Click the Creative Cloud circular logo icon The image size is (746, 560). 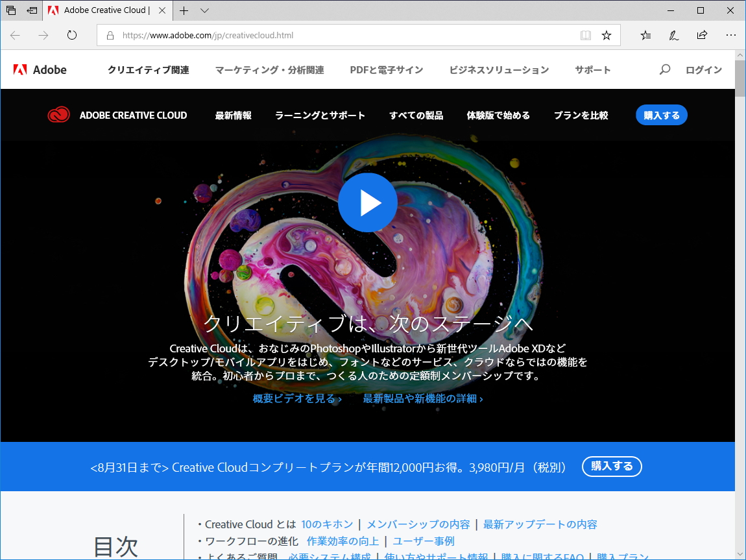[58, 114]
